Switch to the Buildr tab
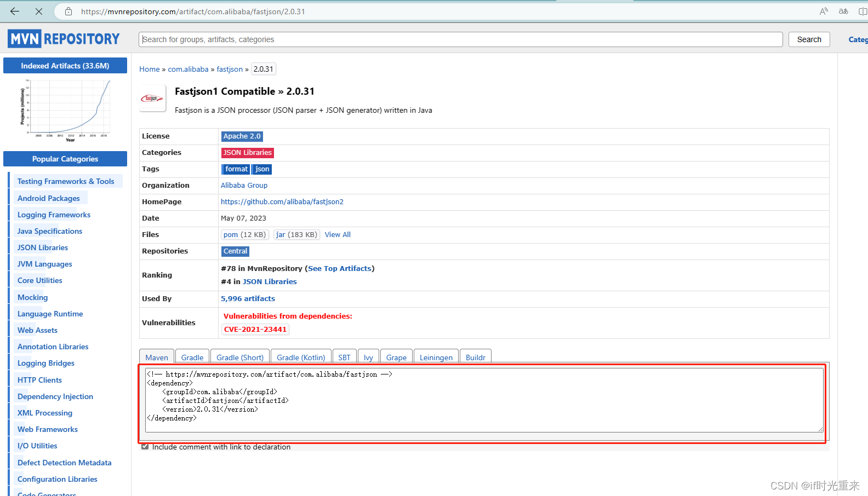This screenshot has width=868, height=496. click(x=476, y=357)
